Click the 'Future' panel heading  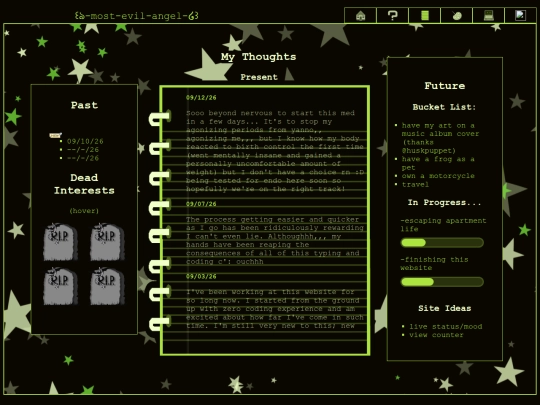(x=445, y=86)
